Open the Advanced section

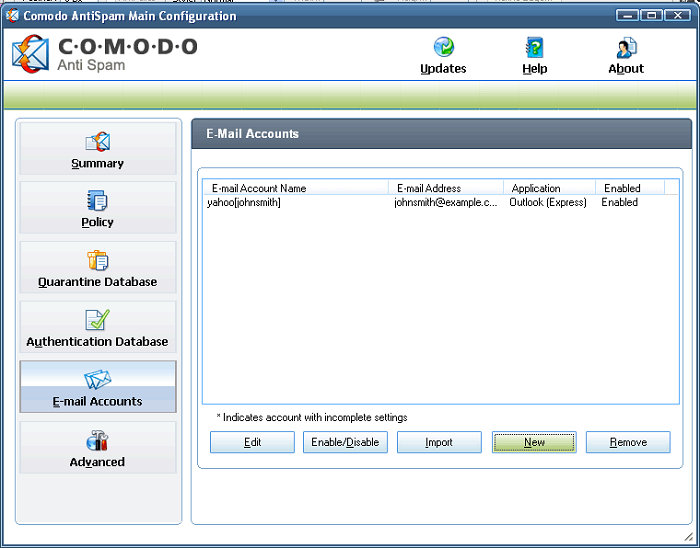[98, 447]
